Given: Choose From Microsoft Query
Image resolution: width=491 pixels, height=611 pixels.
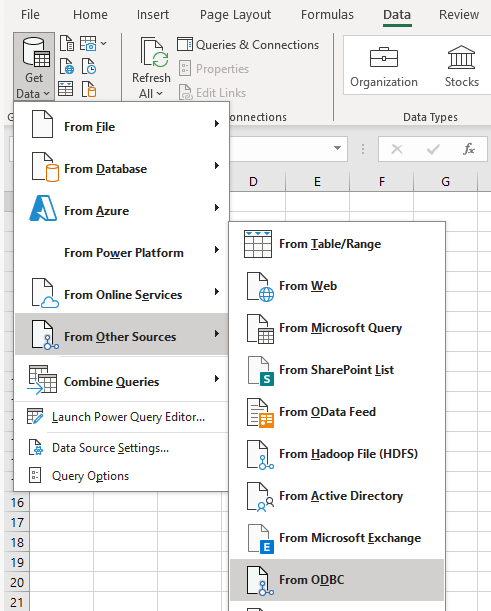Looking at the screenshot, I should pyautogui.click(x=337, y=328).
